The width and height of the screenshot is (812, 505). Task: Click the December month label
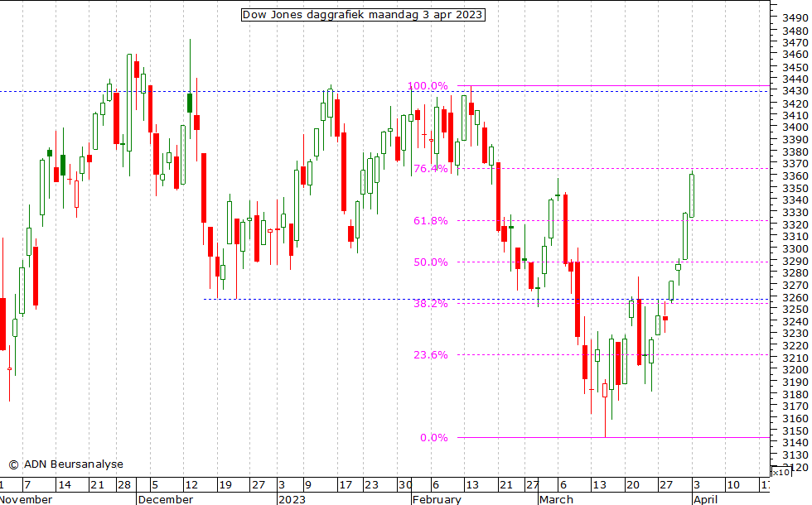point(166,499)
